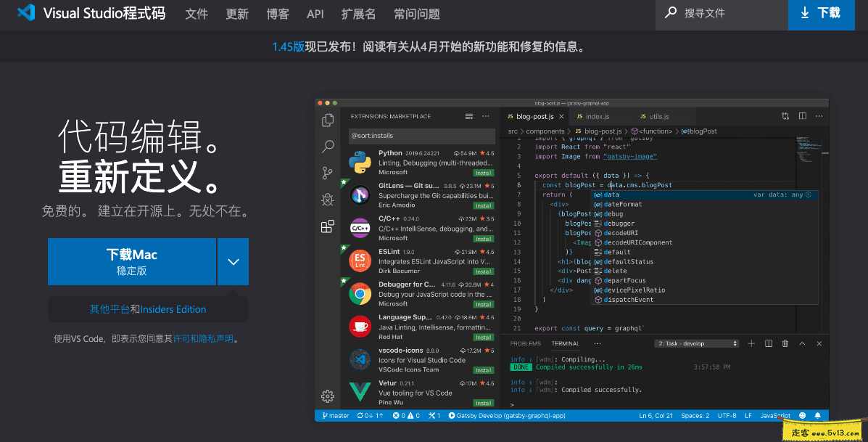Open the Explorer view in the activity bar
The width and height of the screenshot is (868, 442).
click(x=327, y=119)
